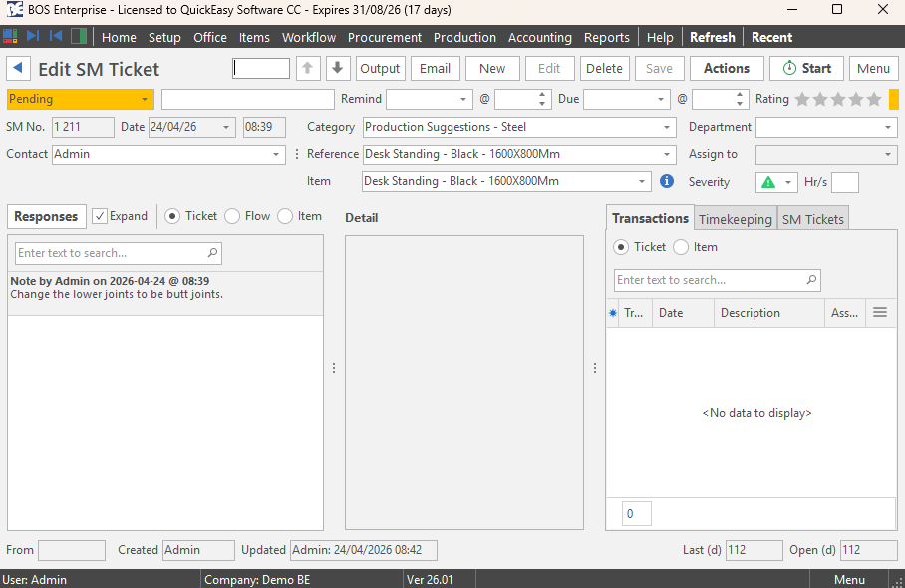Screen dimensions: 905x588
Task: Click the Email button
Action: click(x=435, y=68)
